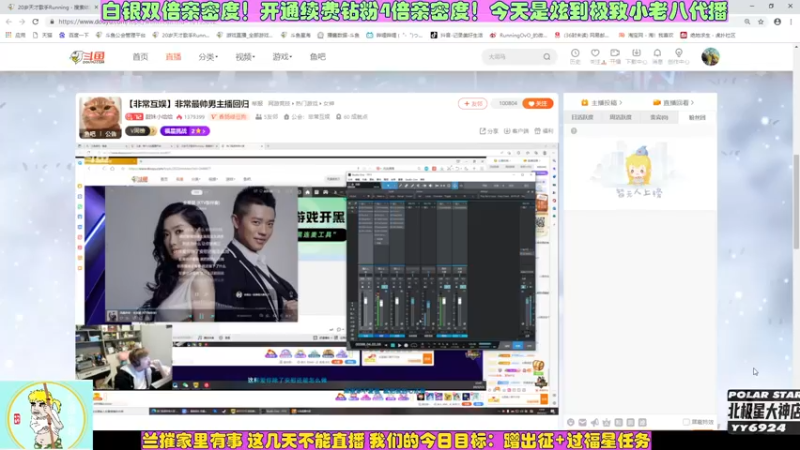Toggle the 屏蔽特效 checkbox
800x450 pixels.
click(x=686, y=422)
